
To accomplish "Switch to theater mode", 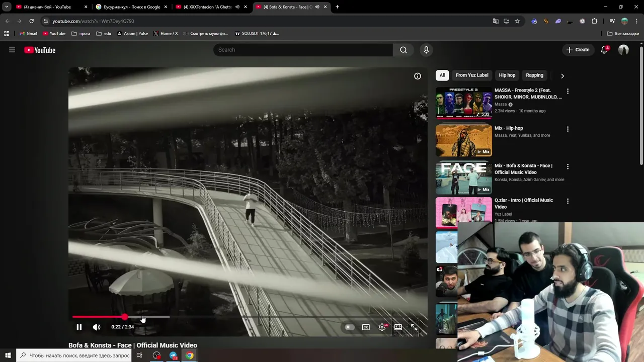I will (398, 327).
